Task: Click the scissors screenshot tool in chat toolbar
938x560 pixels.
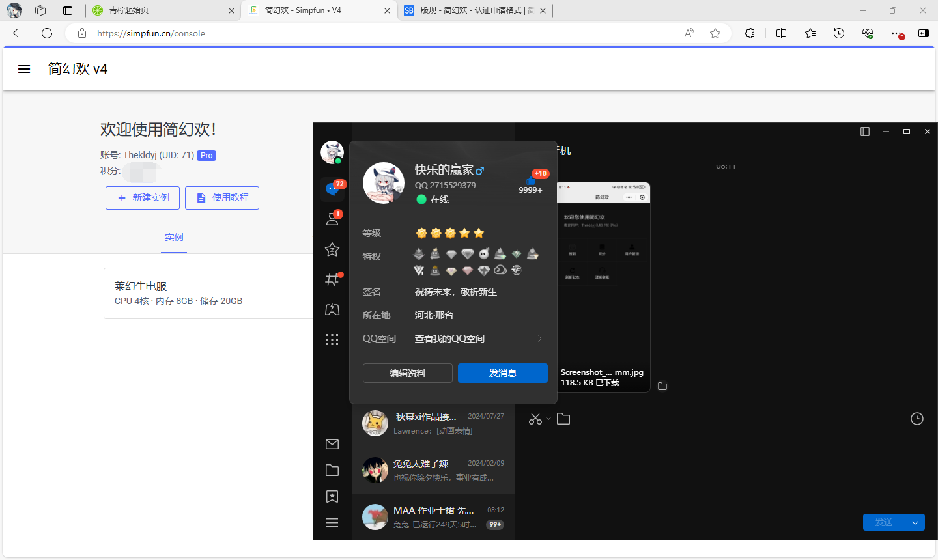Action: (x=535, y=419)
